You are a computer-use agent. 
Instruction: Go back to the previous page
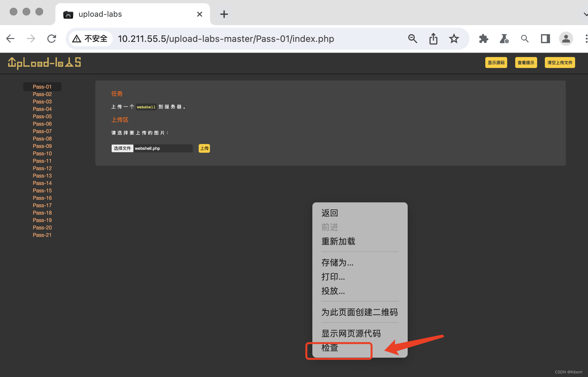[10, 39]
